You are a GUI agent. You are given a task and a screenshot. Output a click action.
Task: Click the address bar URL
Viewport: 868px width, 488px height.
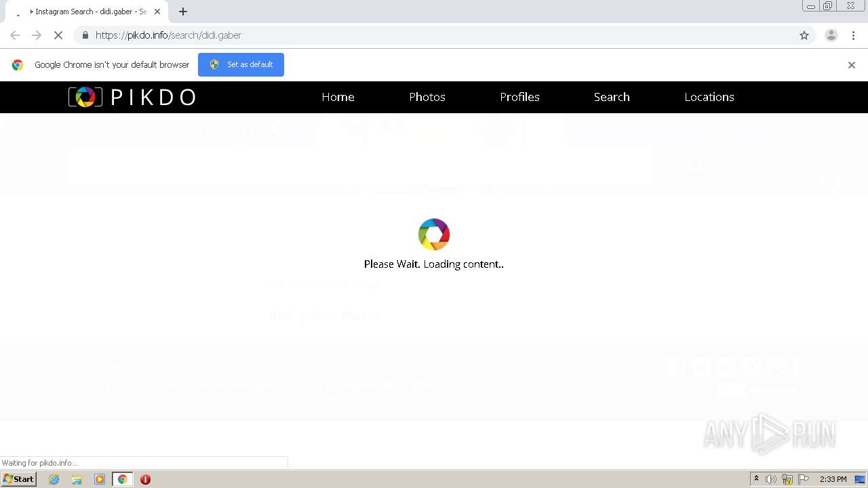(x=168, y=35)
